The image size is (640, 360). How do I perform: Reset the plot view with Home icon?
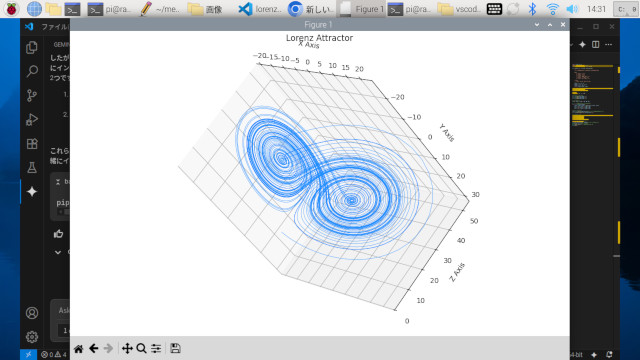78,349
